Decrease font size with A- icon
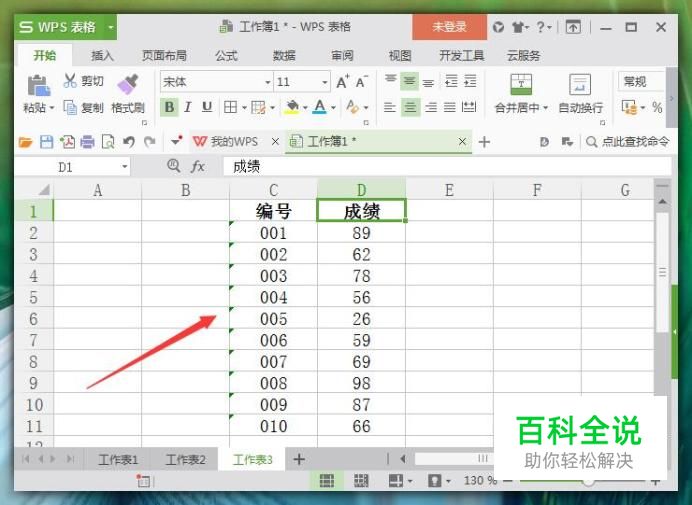Image resolution: width=692 pixels, height=505 pixels. [361, 82]
